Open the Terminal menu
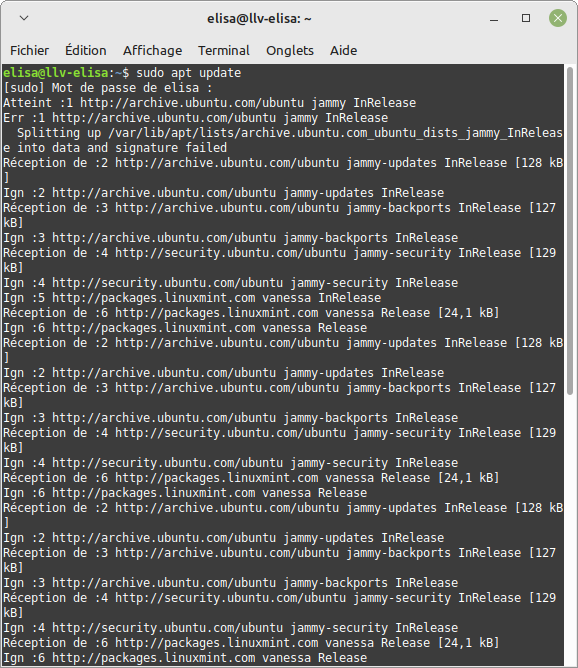This screenshot has width=578, height=668. coord(224,51)
